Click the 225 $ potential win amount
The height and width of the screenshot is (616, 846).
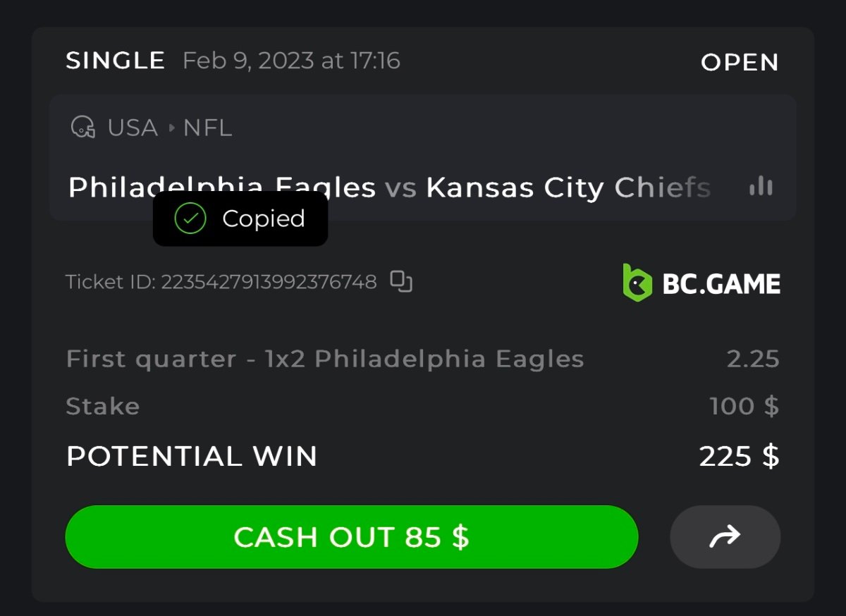[739, 457]
